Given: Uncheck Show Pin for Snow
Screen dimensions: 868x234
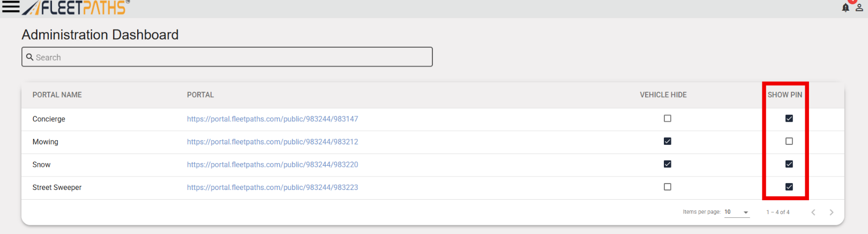Looking at the screenshot, I should [x=789, y=164].
